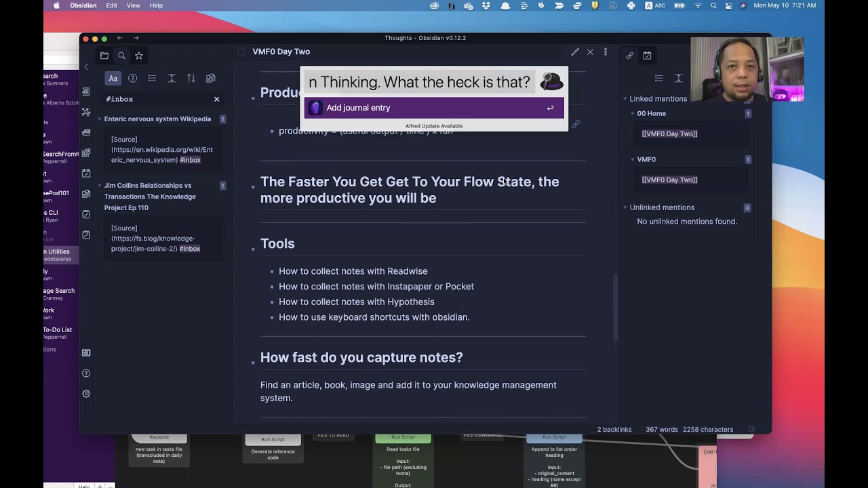Viewport: 868px width, 488px height.
Task: Open Control Center in menu bar
Action: [x=728, y=5]
